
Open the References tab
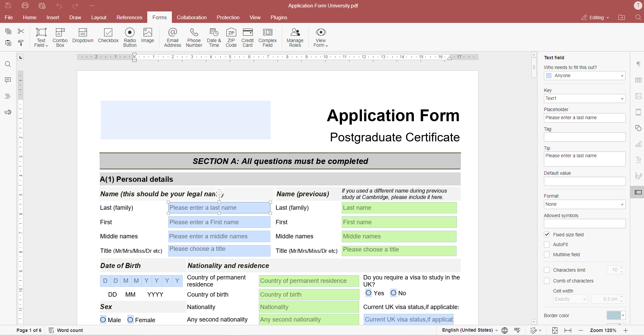[x=129, y=18]
